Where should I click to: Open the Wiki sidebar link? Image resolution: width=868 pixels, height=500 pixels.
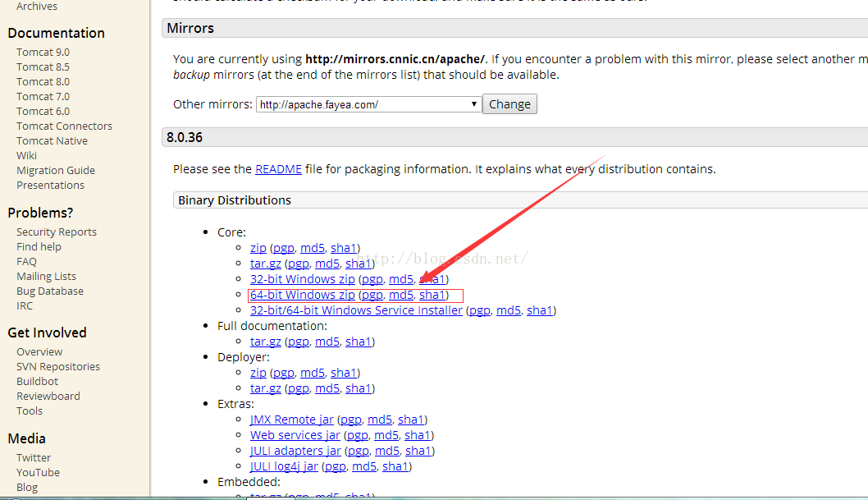[x=26, y=156]
